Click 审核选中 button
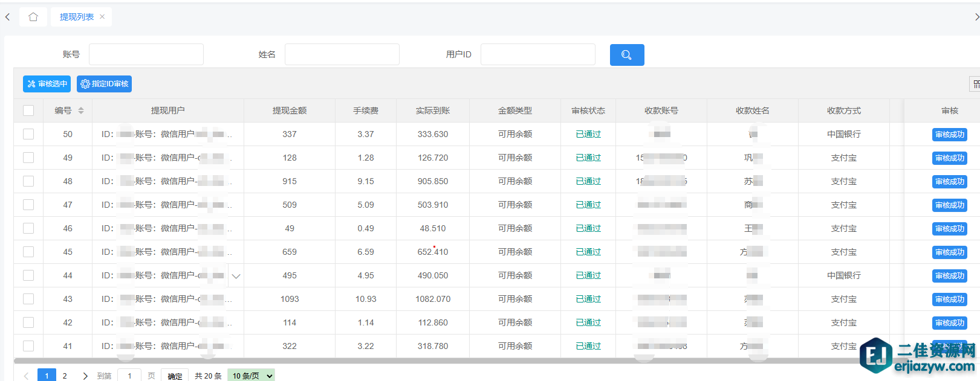 [x=47, y=84]
